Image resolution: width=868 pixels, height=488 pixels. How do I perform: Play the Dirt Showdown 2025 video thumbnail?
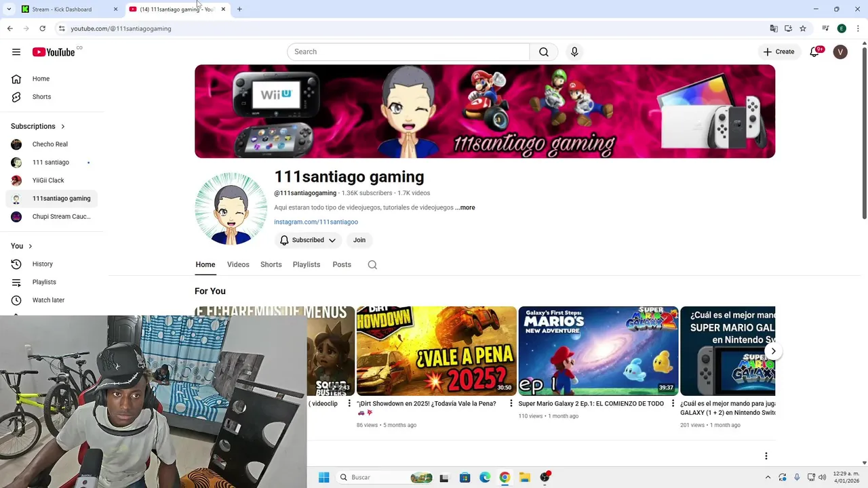click(436, 351)
